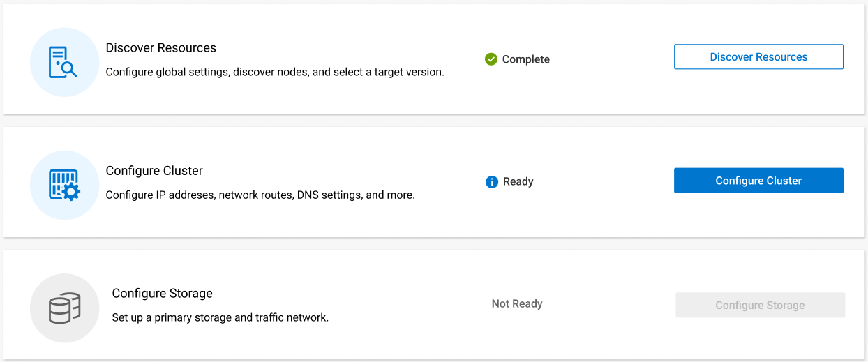Click the Not Ready status label
Screen dimensions: 868x362
point(517,304)
